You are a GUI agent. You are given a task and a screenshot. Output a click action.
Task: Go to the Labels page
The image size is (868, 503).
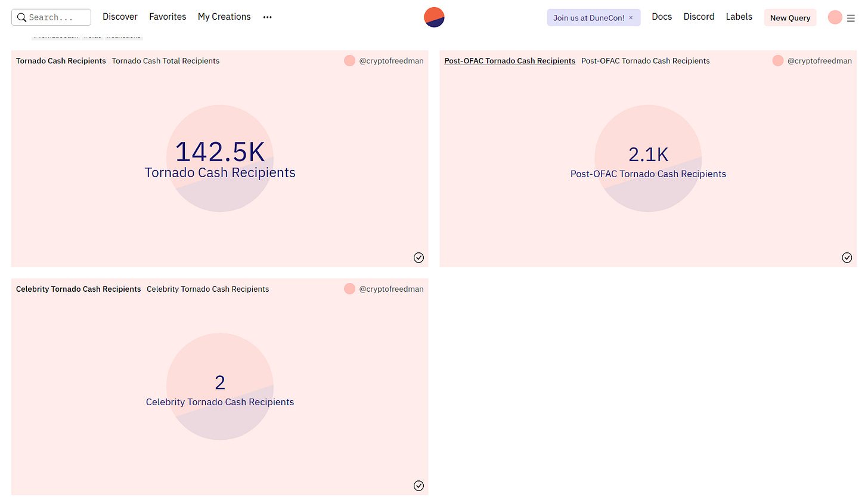click(x=739, y=17)
